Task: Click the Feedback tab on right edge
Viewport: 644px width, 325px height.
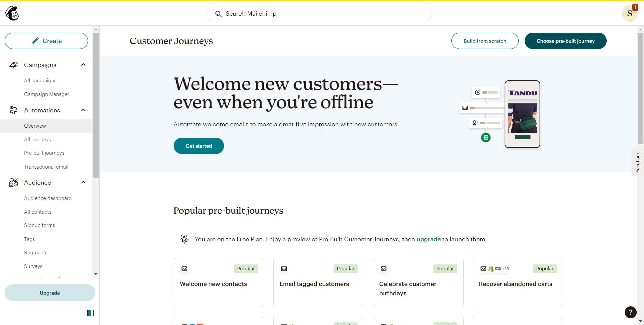Action: click(x=638, y=162)
